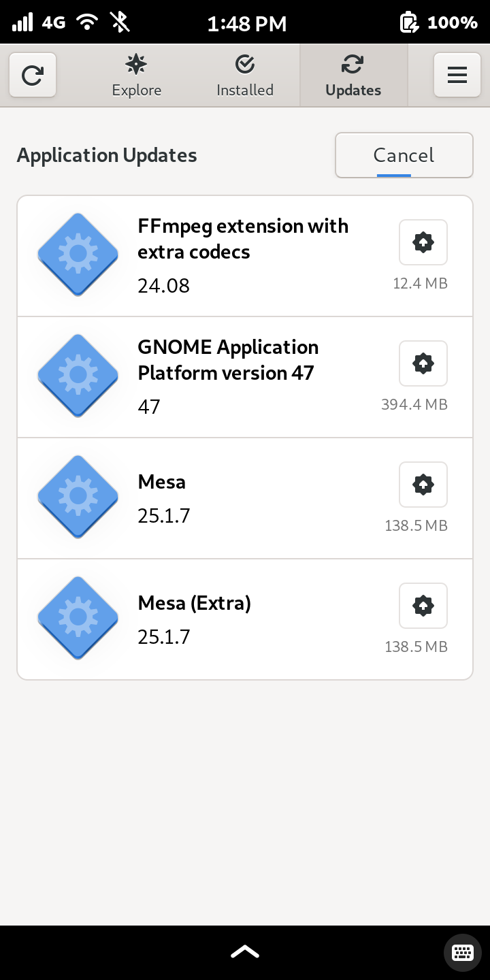
Task: Click the Bluetooth status icon
Action: tap(120, 22)
